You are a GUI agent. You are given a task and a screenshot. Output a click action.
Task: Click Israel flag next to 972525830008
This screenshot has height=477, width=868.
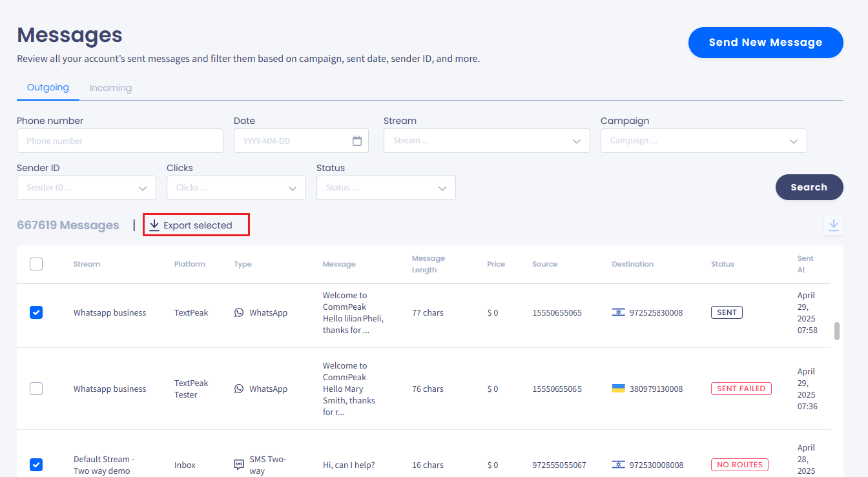618,312
